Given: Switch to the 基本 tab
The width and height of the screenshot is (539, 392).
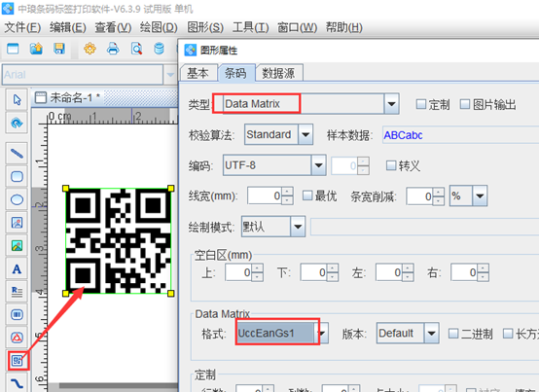Looking at the screenshot, I should (198, 73).
